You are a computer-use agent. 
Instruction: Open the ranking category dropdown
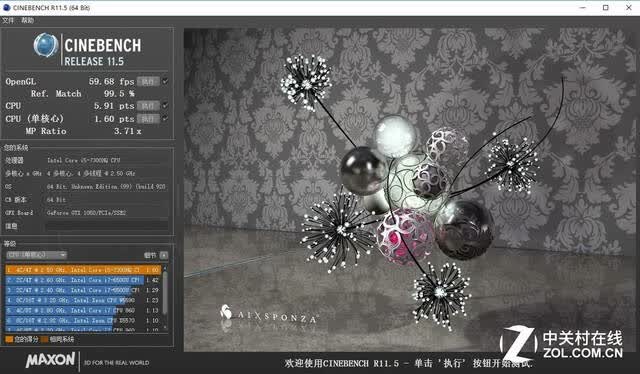coord(36,255)
